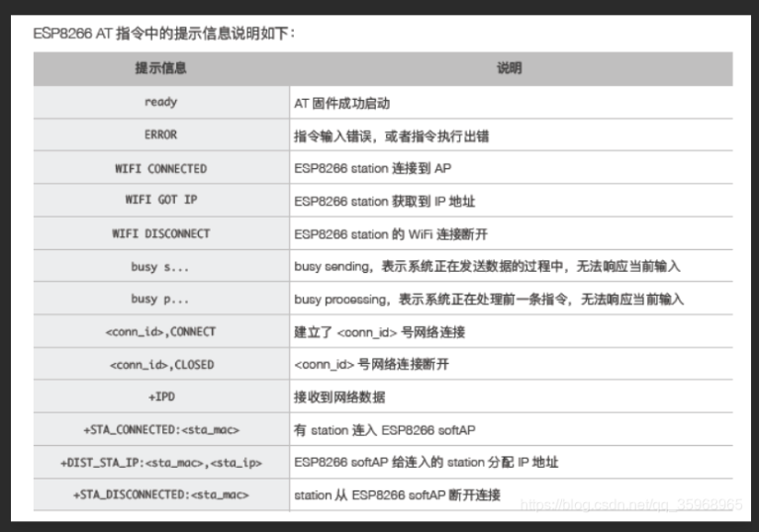Click the 'ready' table cell
Screen dimensions: 759x532
[x=160, y=102]
